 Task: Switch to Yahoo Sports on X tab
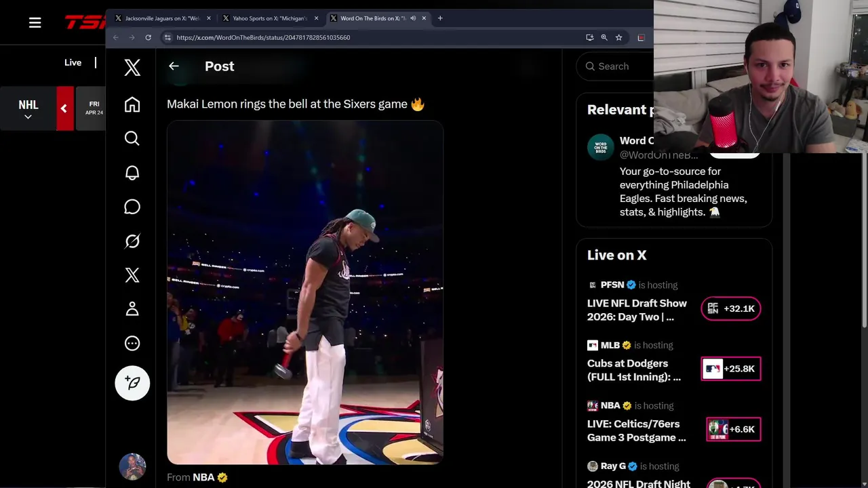(269, 18)
